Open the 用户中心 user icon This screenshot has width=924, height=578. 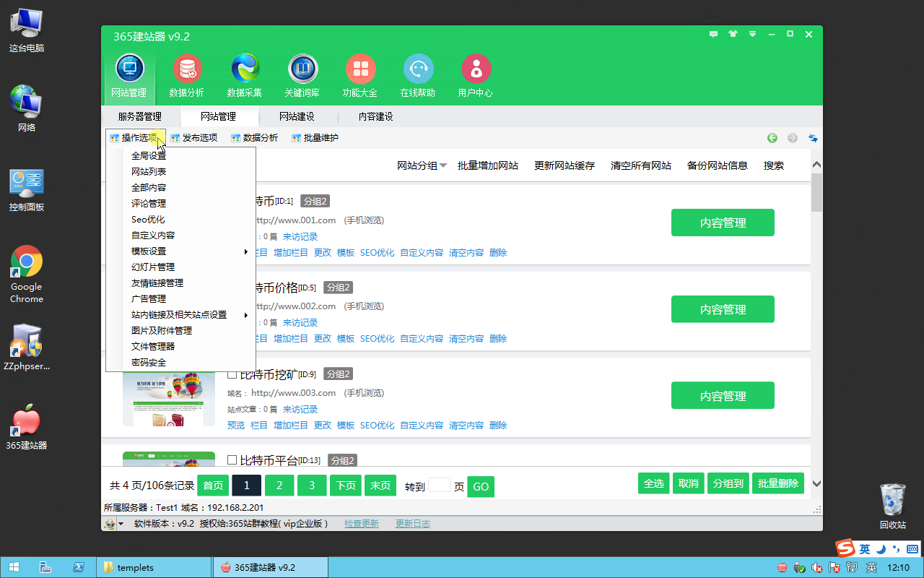coord(476,76)
